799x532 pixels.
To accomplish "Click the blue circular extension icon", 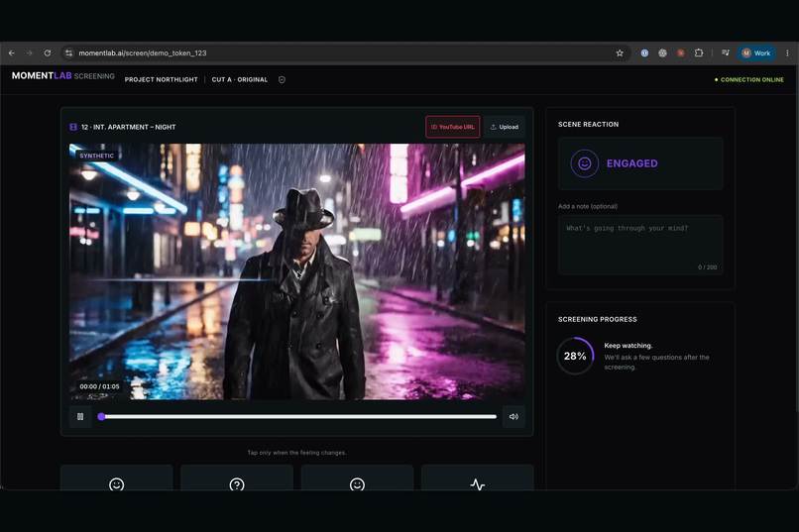I will coord(644,53).
